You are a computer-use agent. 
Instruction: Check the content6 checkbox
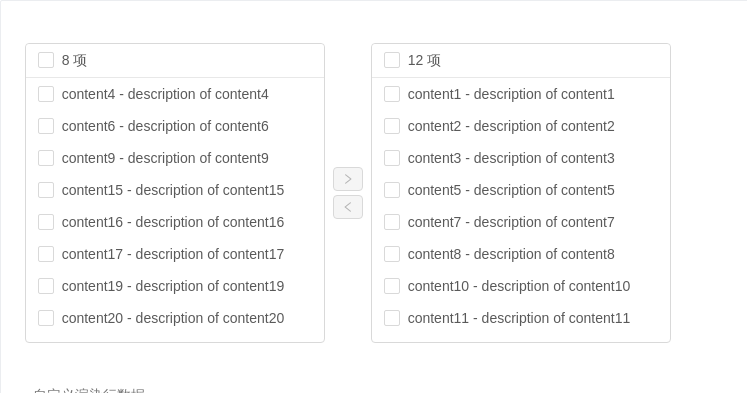46,126
